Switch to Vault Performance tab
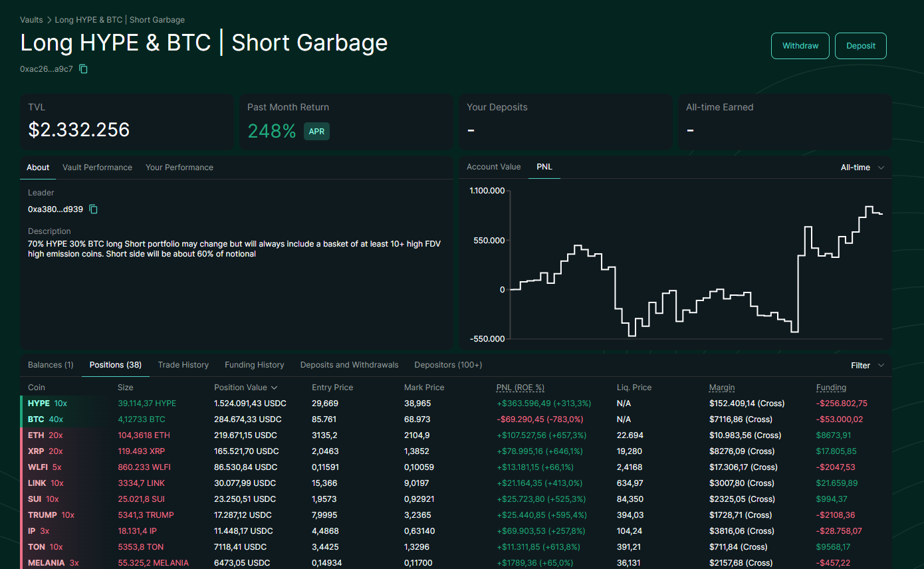 [97, 168]
